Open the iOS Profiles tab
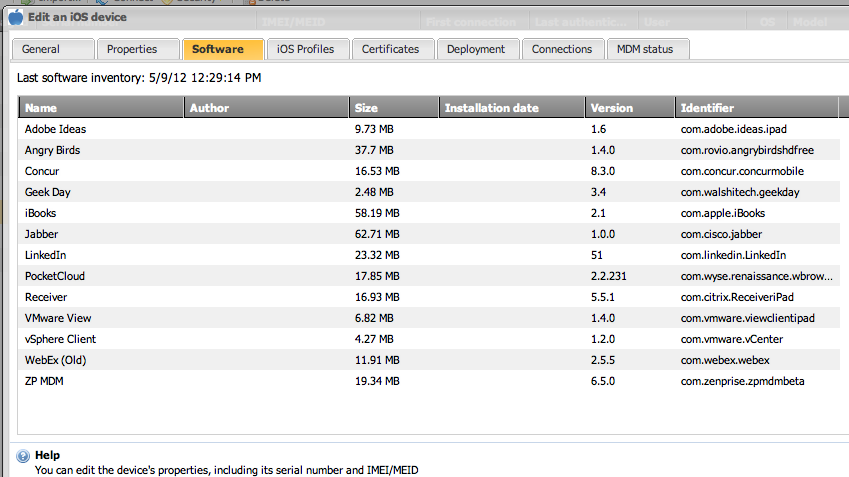 pyautogui.click(x=308, y=49)
